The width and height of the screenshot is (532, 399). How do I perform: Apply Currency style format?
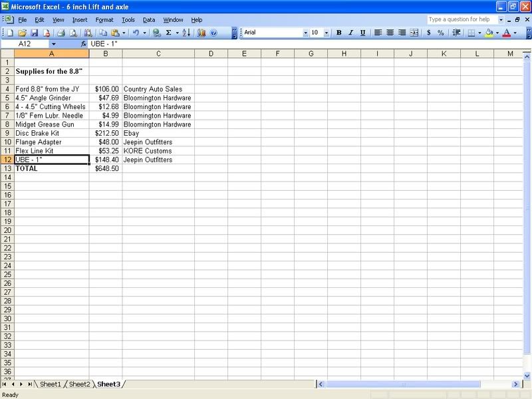(x=429, y=33)
